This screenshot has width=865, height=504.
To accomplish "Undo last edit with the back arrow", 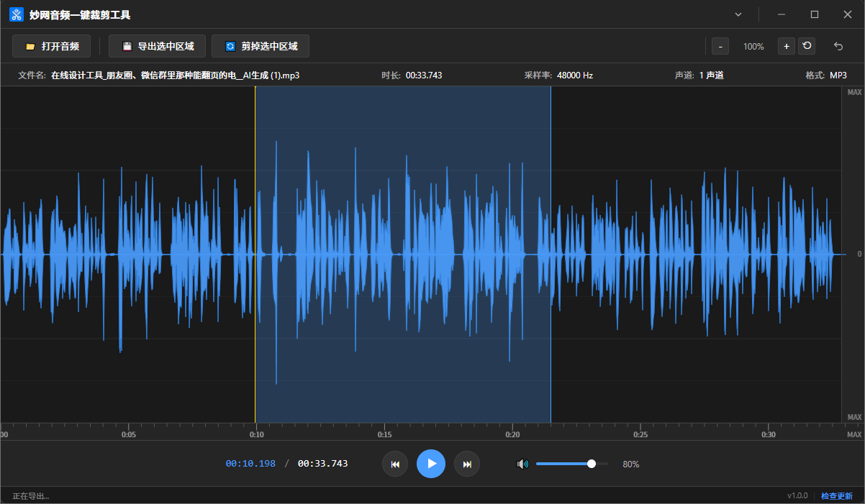I will [838, 46].
